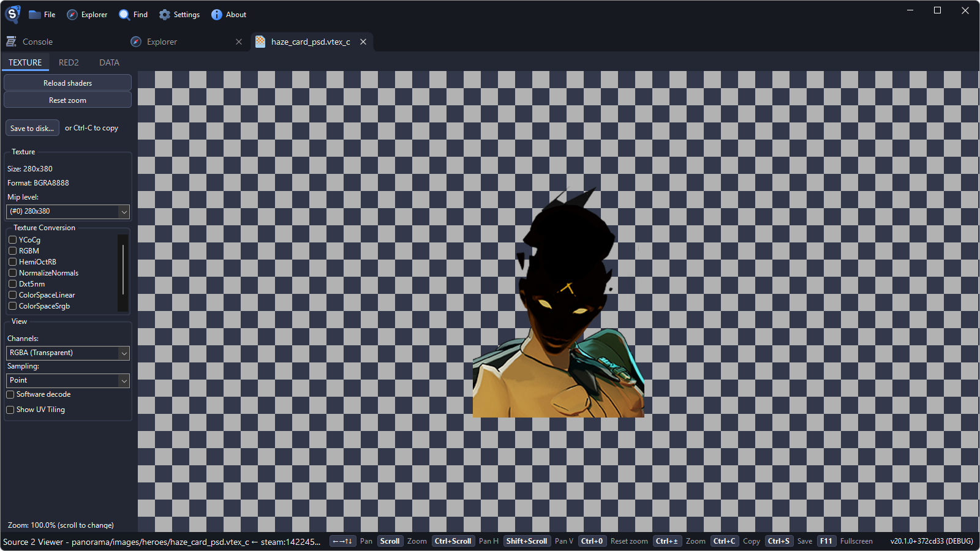Toggle ColorSpaceSrgb checkbox
The image size is (980, 551).
[13, 306]
